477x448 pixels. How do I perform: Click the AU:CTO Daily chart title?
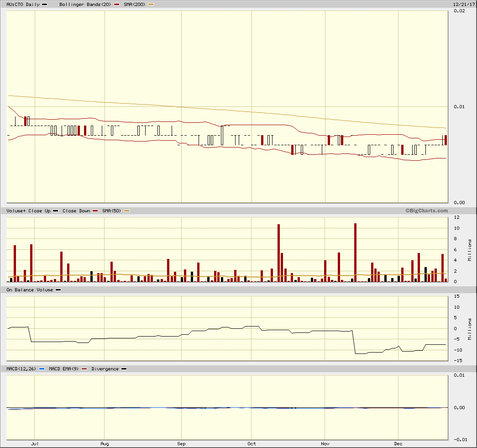tap(23, 4)
